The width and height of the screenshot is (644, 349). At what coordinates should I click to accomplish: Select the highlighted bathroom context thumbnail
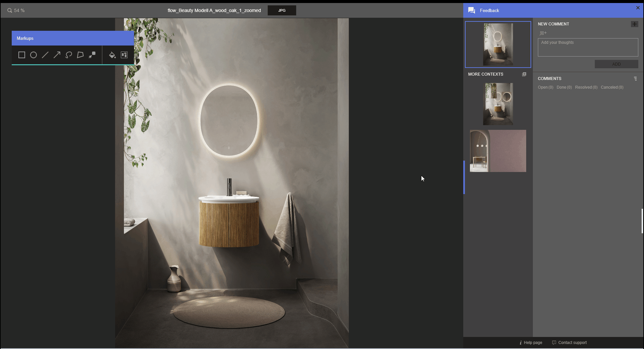click(498, 45)
